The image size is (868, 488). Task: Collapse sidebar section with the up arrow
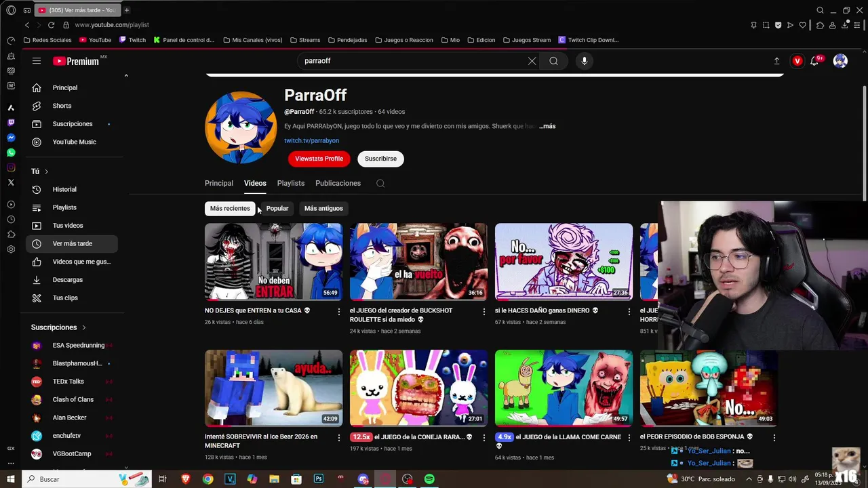point(126,75)
